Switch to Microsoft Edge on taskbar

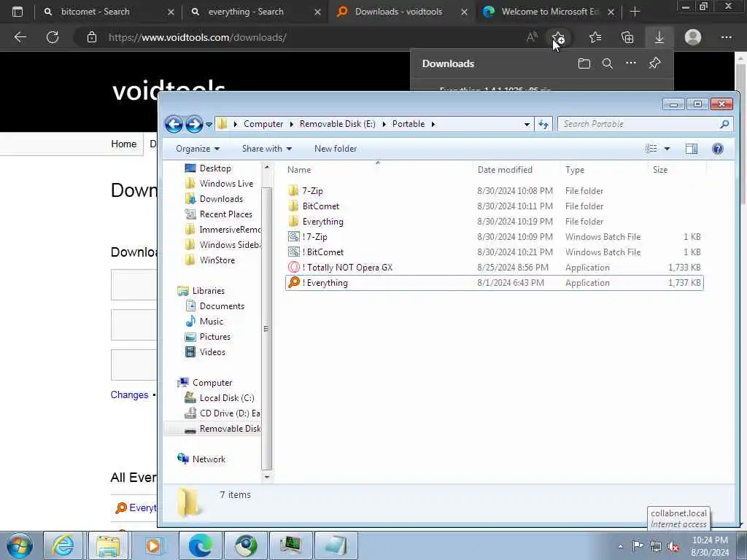pos(200,545)
